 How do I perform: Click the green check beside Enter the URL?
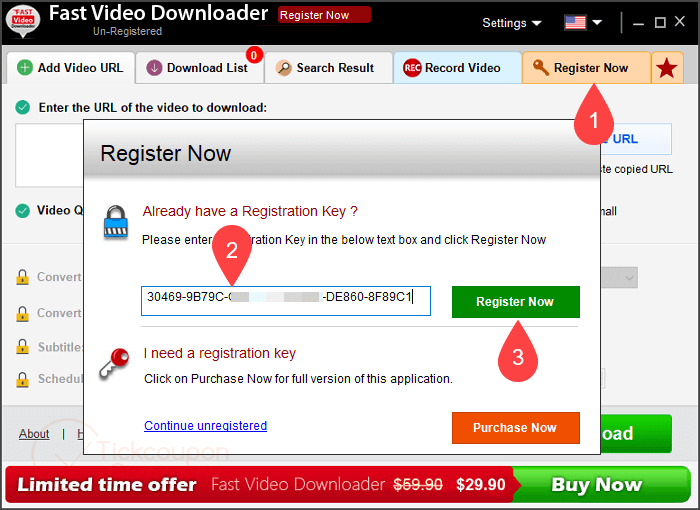23,108
